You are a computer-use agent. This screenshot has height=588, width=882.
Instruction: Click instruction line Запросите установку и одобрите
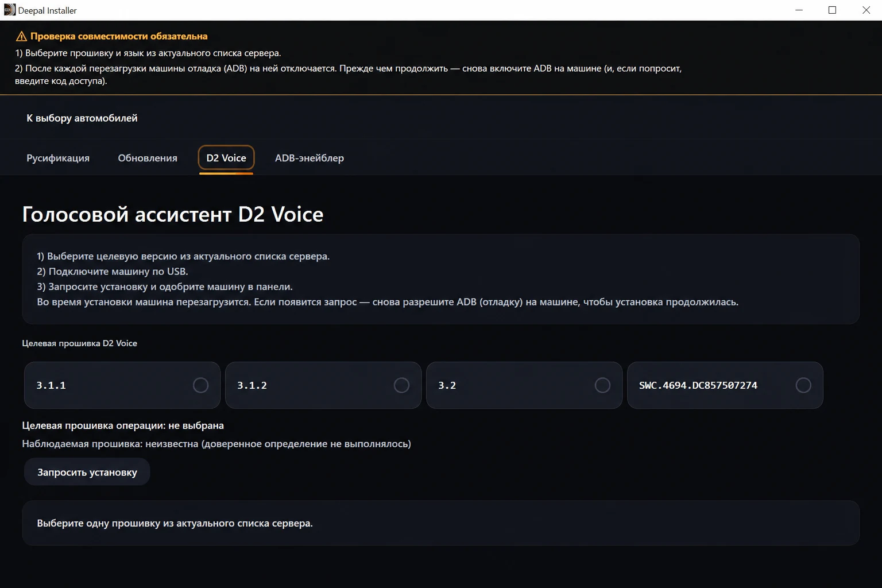165,287
